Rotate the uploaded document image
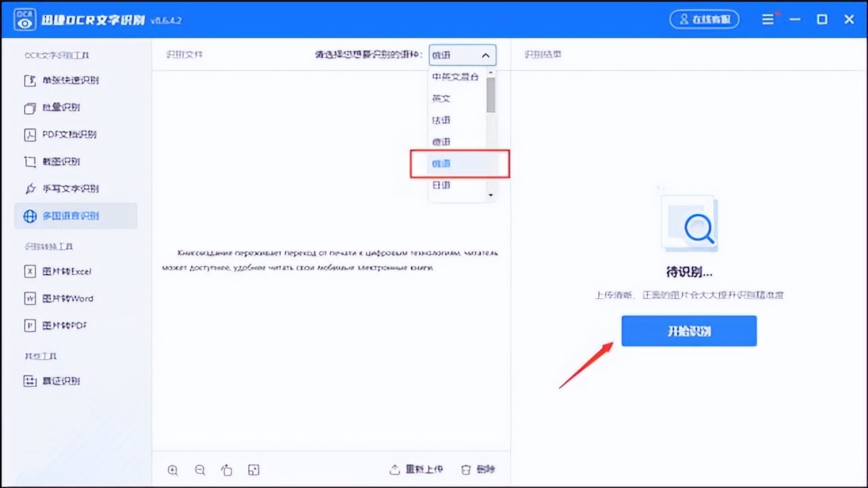 coord(226,469)
